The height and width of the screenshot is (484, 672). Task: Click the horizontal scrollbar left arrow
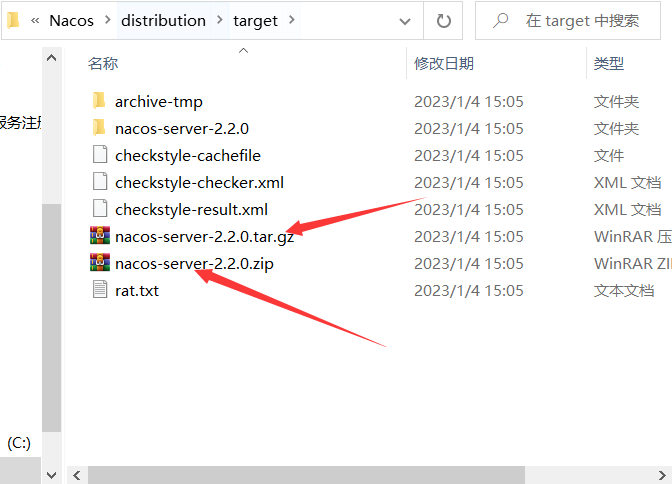point(77,475)
